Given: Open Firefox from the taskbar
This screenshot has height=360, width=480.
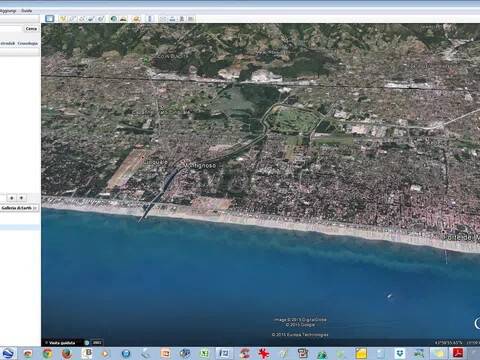Looking at the screenshot, I should [x=67, y=353].
